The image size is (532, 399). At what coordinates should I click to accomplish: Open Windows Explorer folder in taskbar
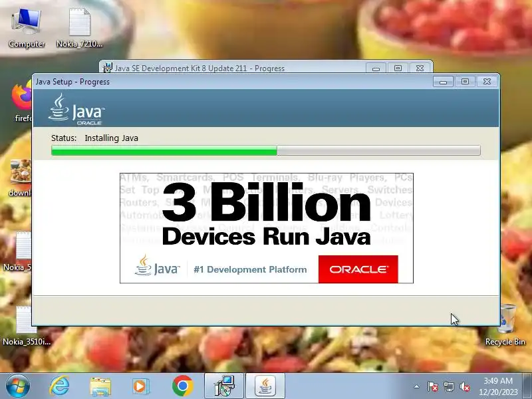click(100, 386)
